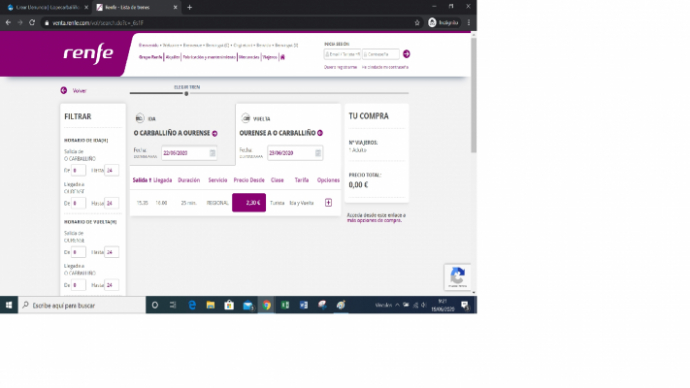690x388 pixels.
Task: Open the Ida date calendar icon
Action: 212,153
